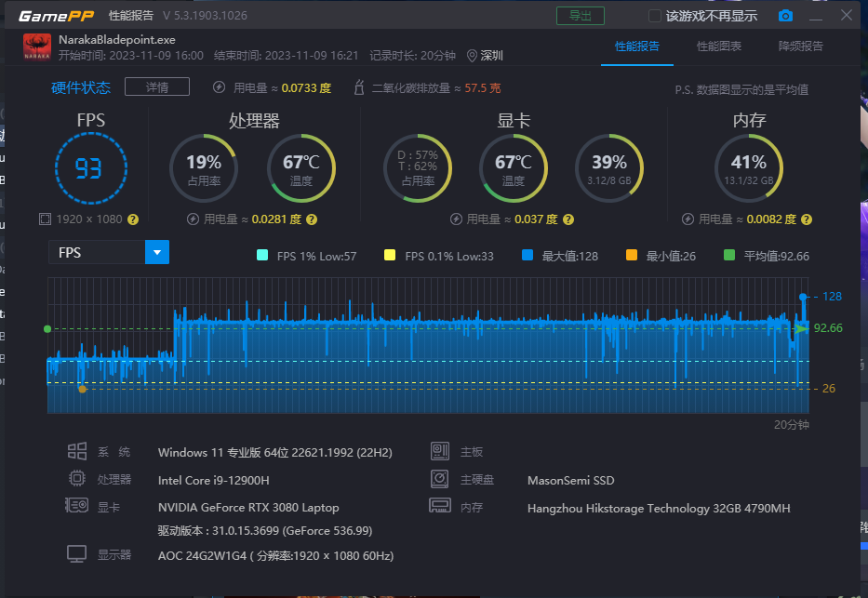Click the VRAM 39% 3.12/8 GB gauge

pyautogui.click(x=609, y=168)
